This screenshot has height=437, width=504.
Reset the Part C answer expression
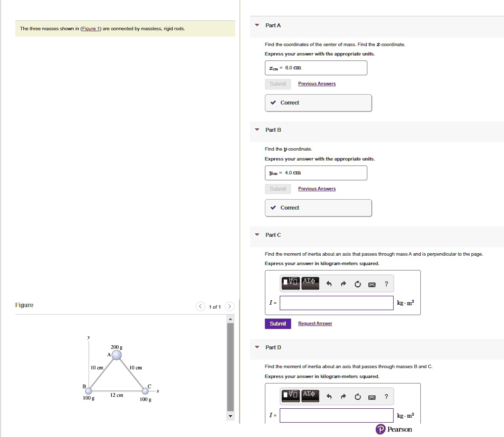click(x=357, y=283)
